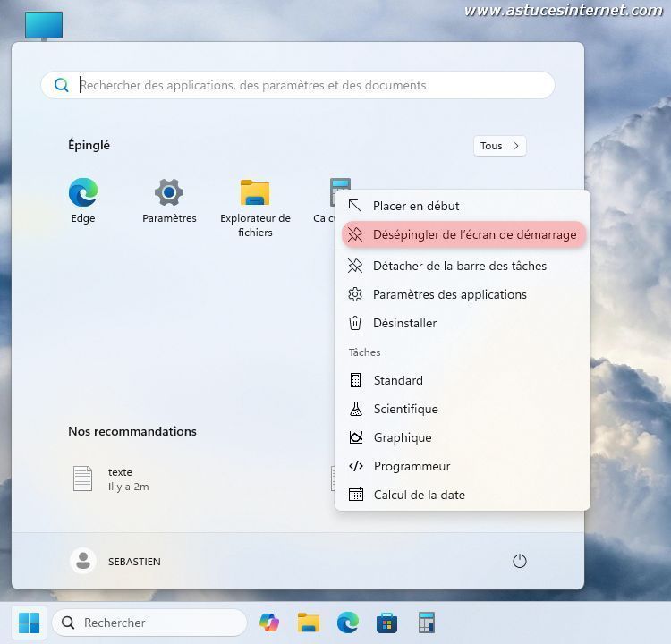This screenshot has height=644, width=671.
Task: Open Microsoft Store from the taskbar
Action: tap(386, 623)
